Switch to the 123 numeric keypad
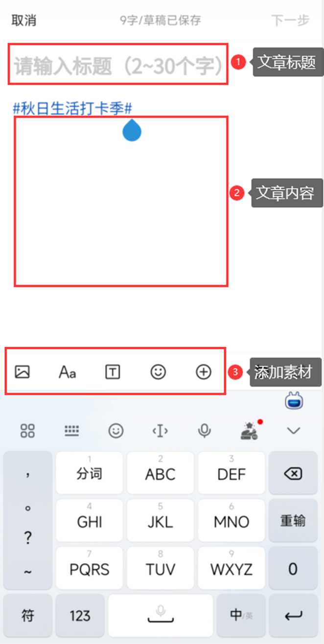The width and height of the screenshot is (324, 644). pos(80,615)
